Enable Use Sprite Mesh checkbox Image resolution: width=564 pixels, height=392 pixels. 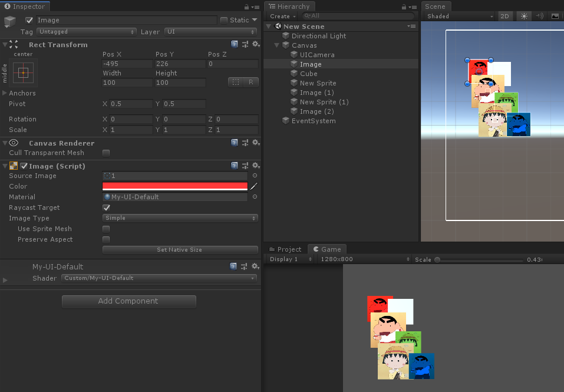point(106,229)
